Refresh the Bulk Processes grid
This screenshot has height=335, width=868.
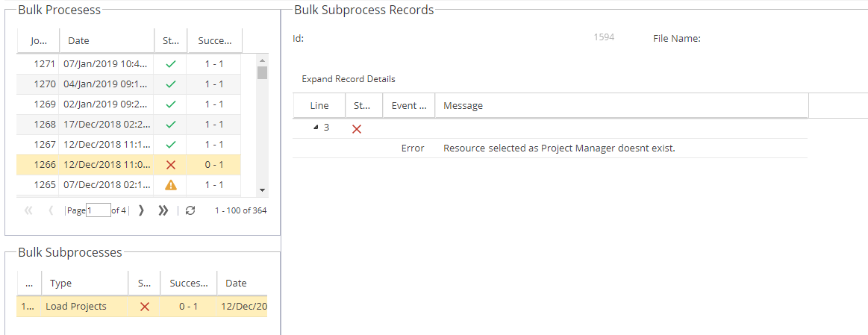coord(190,210)
